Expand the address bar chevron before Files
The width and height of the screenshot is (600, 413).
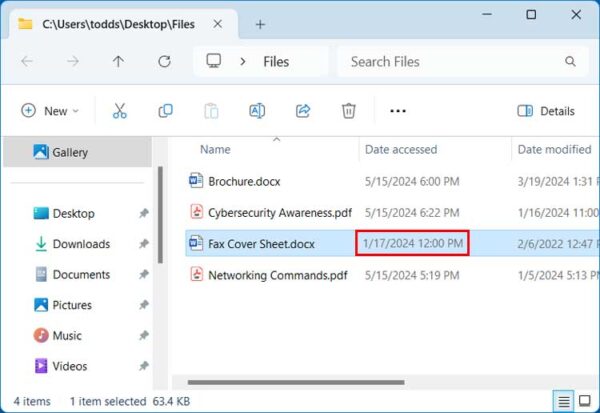tap(243, 61)
